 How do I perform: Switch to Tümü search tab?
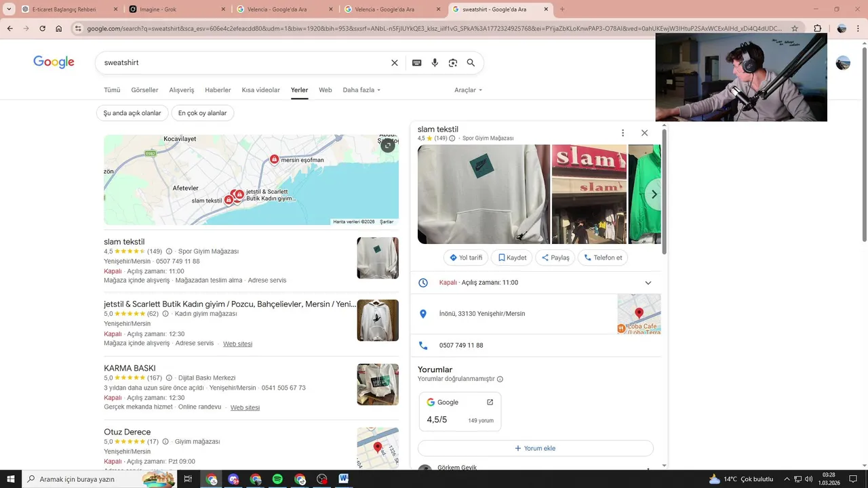coord(112,90)
